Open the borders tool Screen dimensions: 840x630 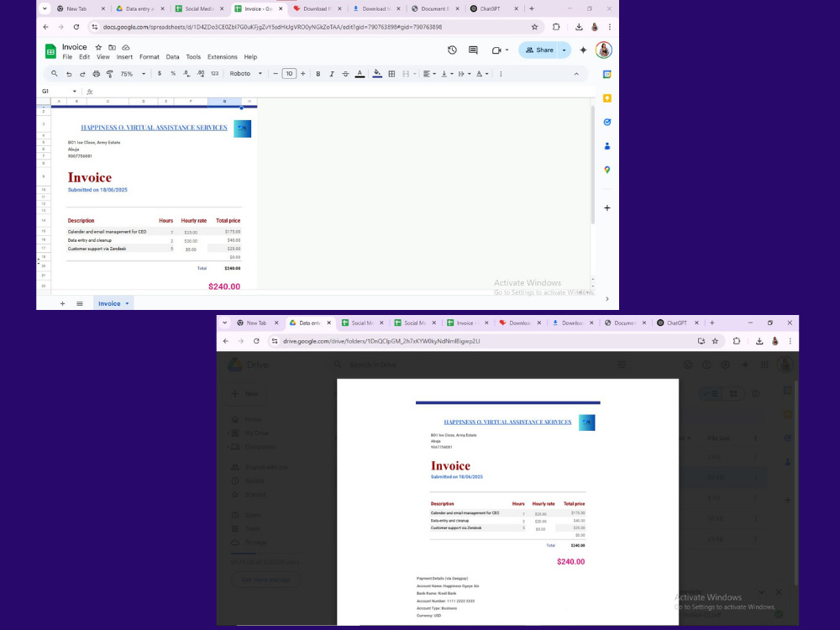click(391, 74)
